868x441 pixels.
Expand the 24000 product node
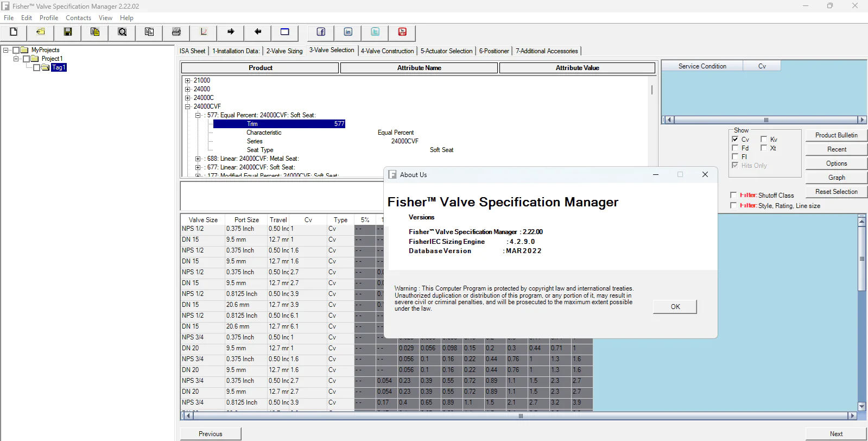[x=188, y=89]
